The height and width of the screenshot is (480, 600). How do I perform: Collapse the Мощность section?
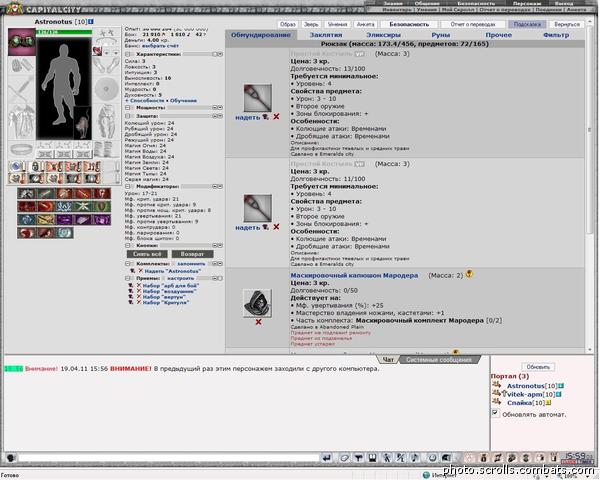click(129, 108)
